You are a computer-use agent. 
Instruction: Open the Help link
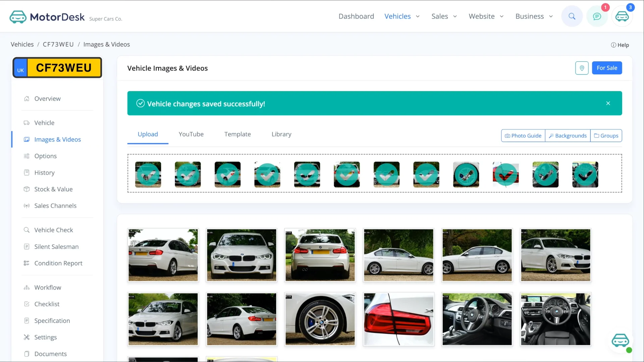tap(620, 45)
